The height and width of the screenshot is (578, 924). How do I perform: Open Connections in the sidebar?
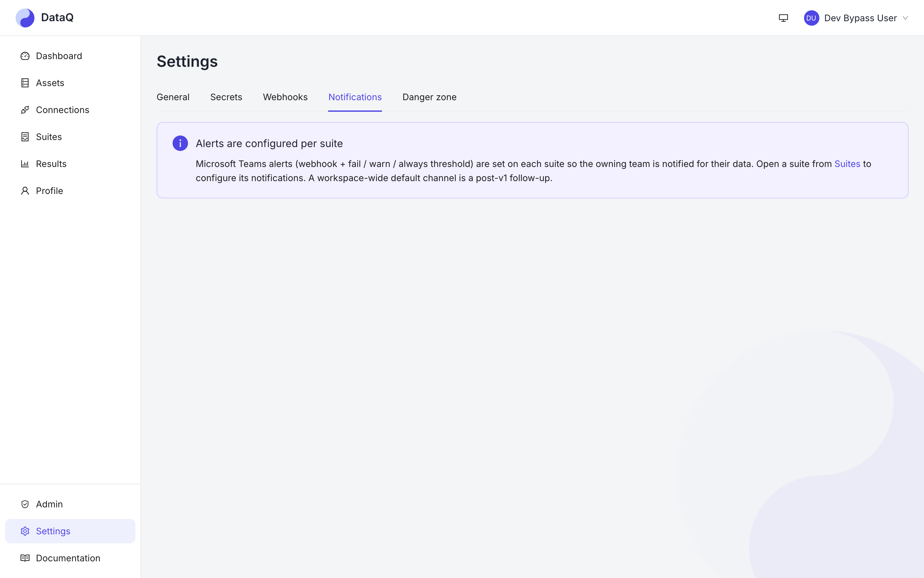coord(70,110)
